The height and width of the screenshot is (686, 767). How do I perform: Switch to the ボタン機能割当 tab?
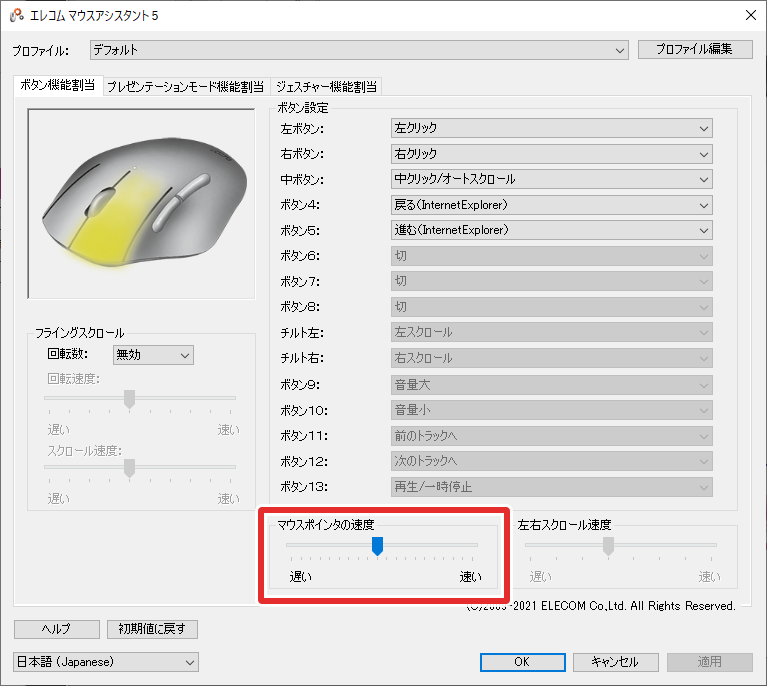tap(58, 85)
